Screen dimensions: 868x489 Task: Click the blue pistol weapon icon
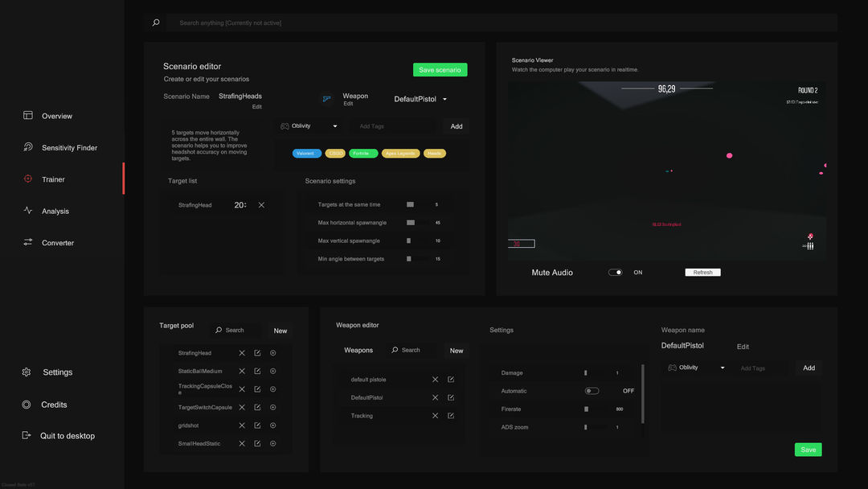coord(326,99)
